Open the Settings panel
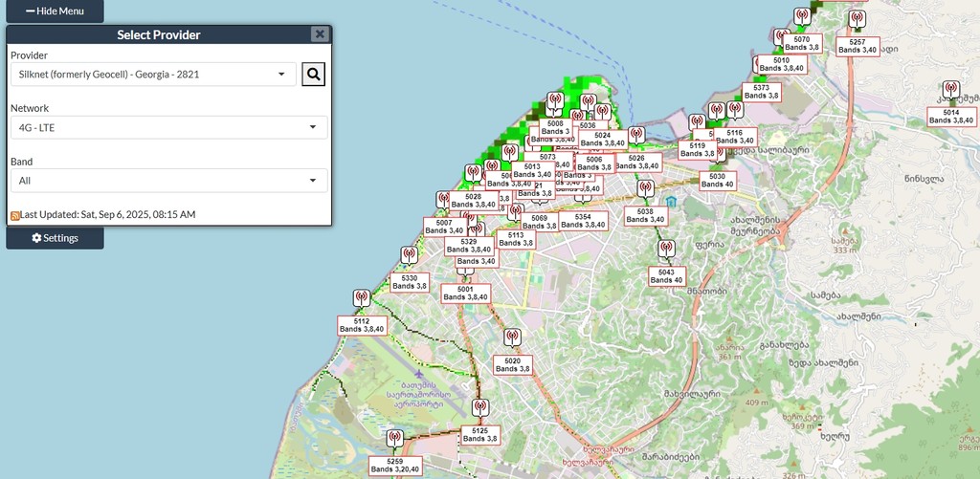 point(55,238)
